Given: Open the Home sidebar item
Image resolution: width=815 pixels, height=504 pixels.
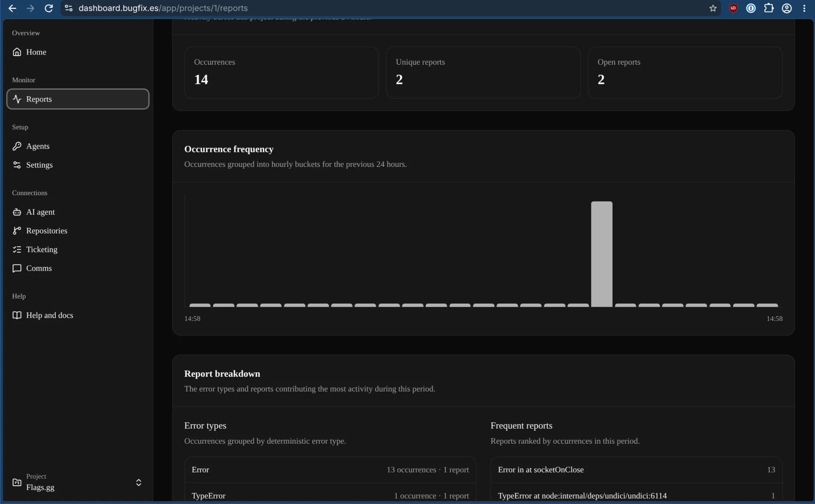Looking at the screenshot, I should [x=78, y=52].
